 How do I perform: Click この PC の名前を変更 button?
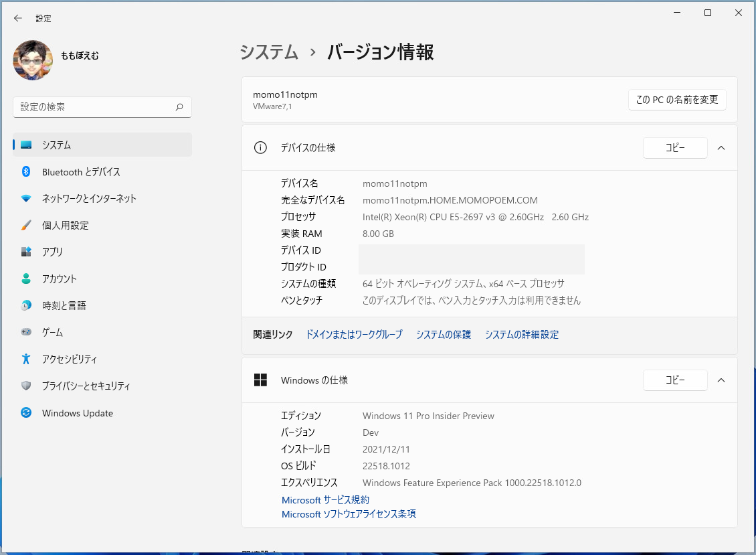point(677,100)
